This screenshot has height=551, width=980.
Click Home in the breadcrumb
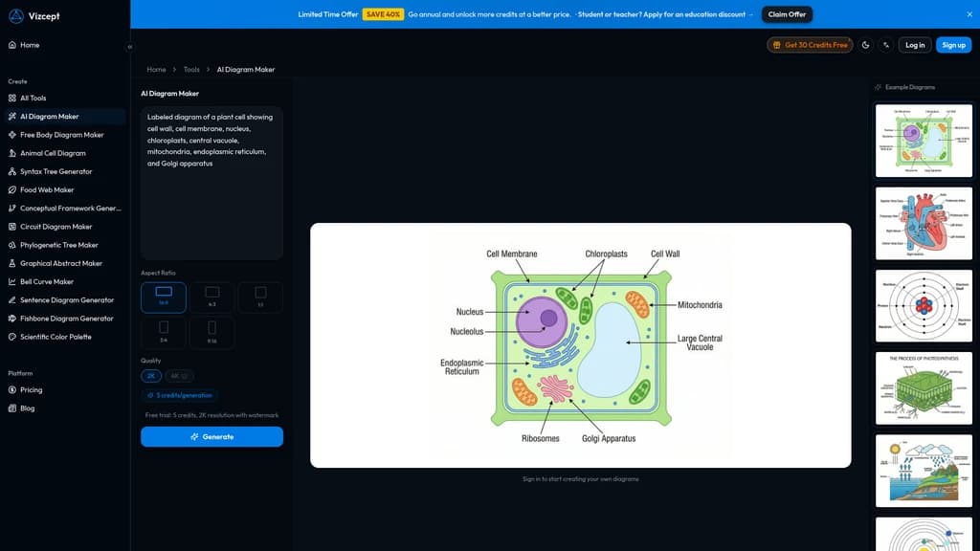coord(156,69)
